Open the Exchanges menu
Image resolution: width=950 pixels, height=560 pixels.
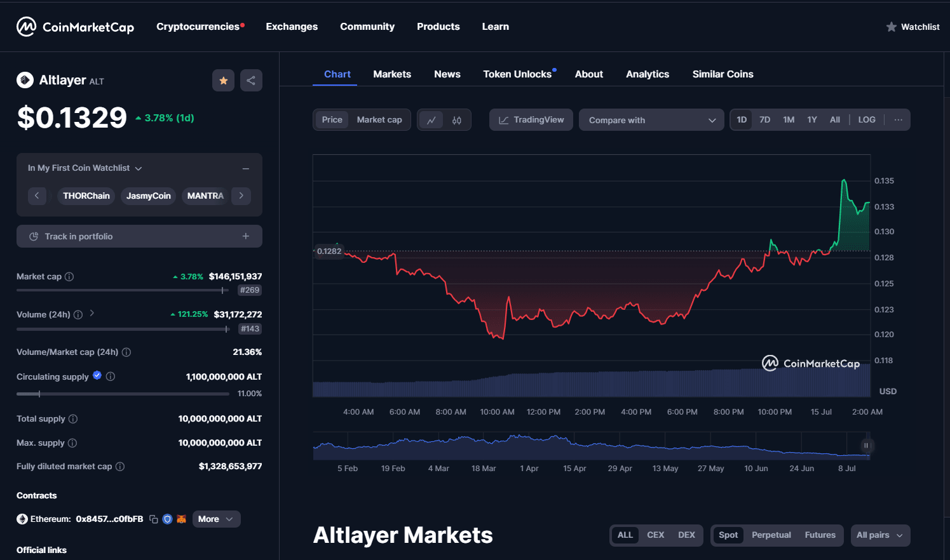tap(292, 27)
